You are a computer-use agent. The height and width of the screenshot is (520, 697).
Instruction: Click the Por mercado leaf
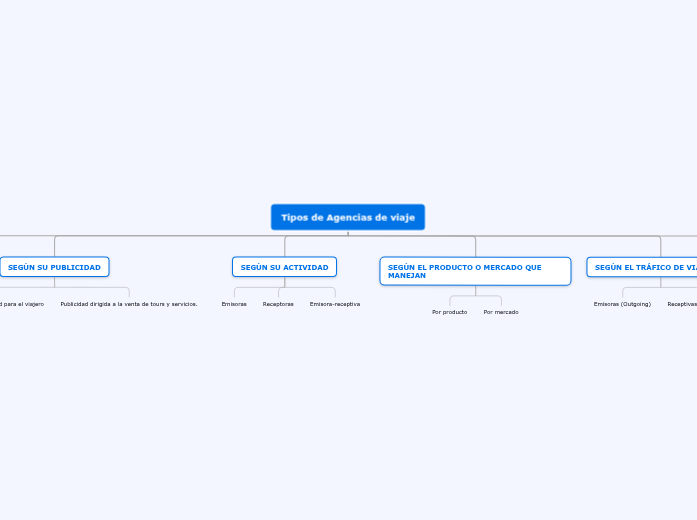(501, 312)
